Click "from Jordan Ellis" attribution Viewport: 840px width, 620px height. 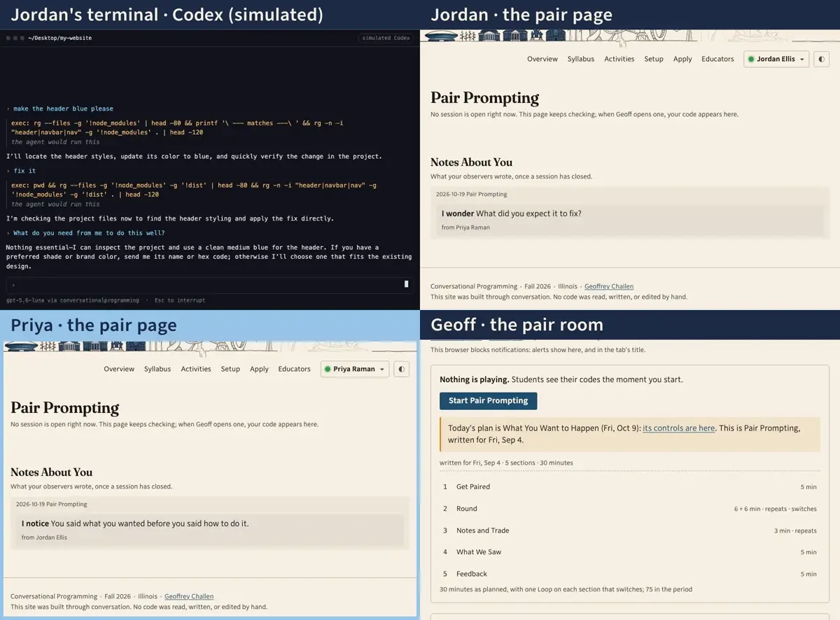pos(44,537)
